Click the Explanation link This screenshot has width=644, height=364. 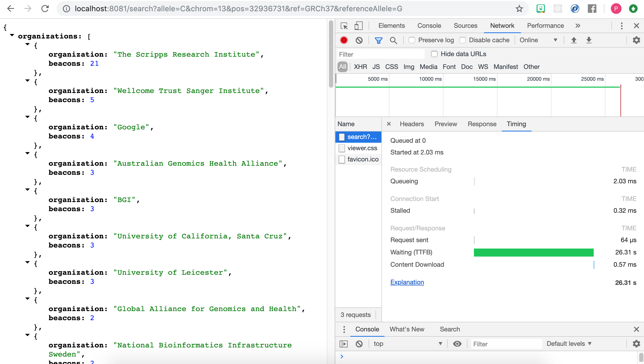coord(407,282)
